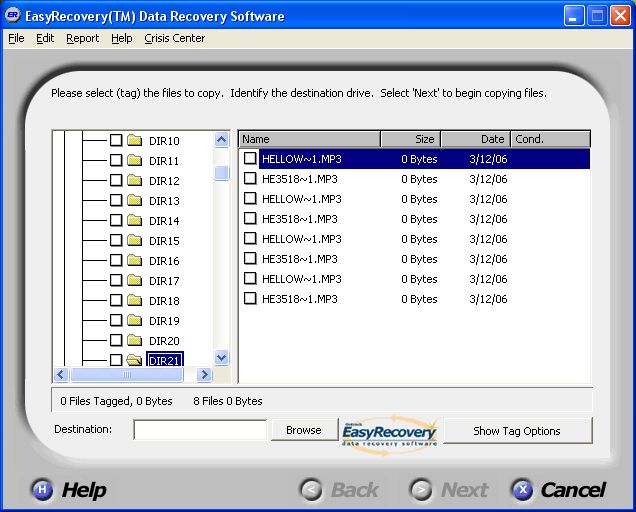This screenshot has width=636, height=512.
Task: Click the Cancel text label
Action: pyautogui.click(x=573, y=490)
